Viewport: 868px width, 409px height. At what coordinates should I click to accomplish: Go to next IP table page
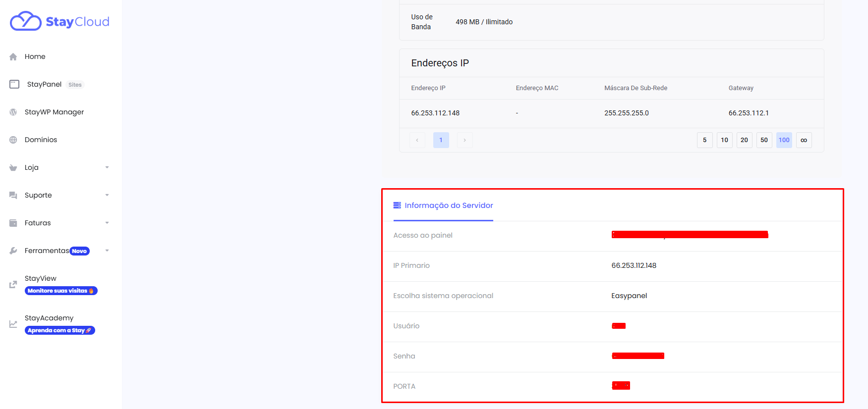click(x=465, y=140)
